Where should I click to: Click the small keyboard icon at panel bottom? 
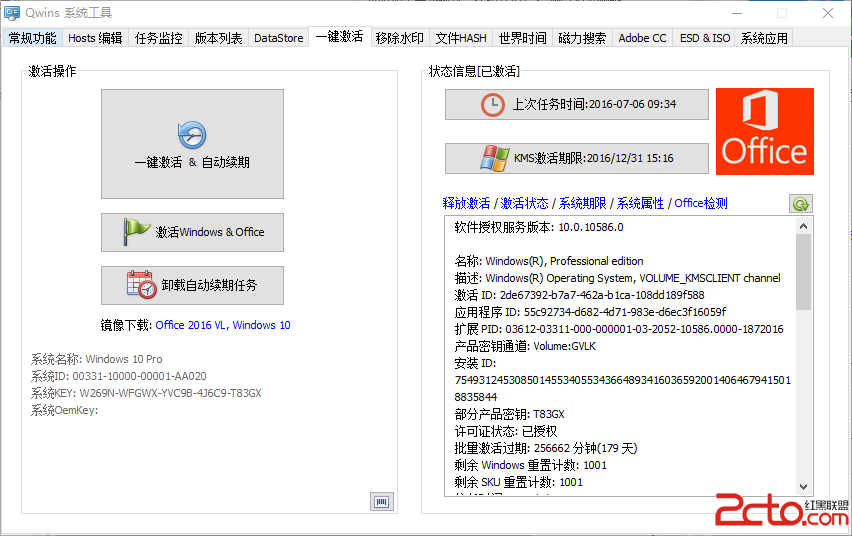[381, 501]
